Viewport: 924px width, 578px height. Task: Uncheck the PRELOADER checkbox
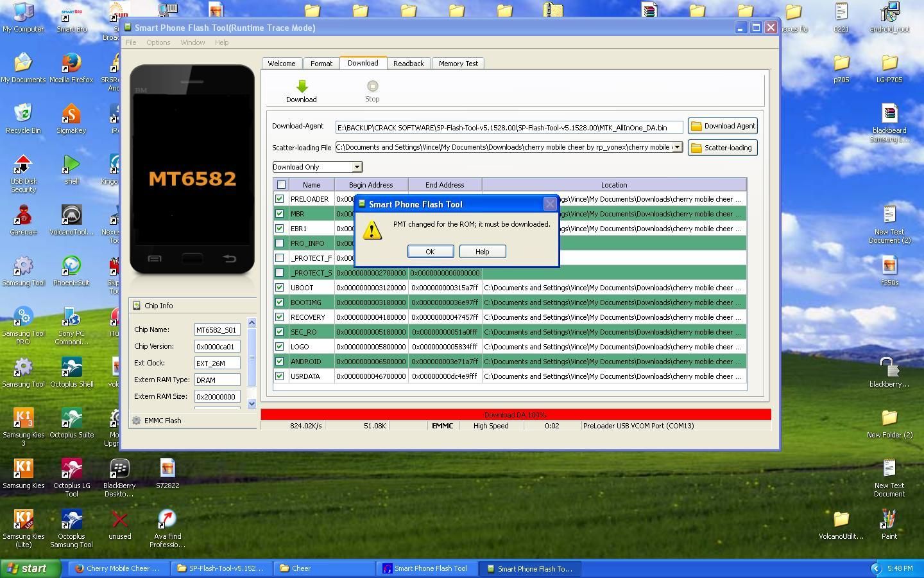pos(280,199)
